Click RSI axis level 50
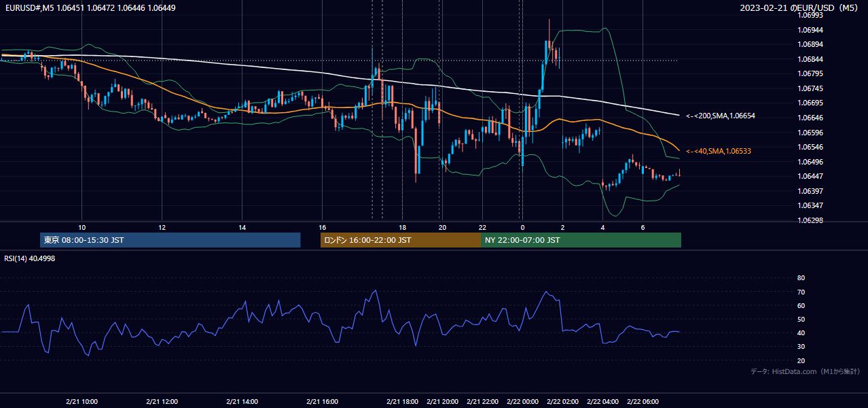This screenshot has height=408, width=868. tap(801, 320)
